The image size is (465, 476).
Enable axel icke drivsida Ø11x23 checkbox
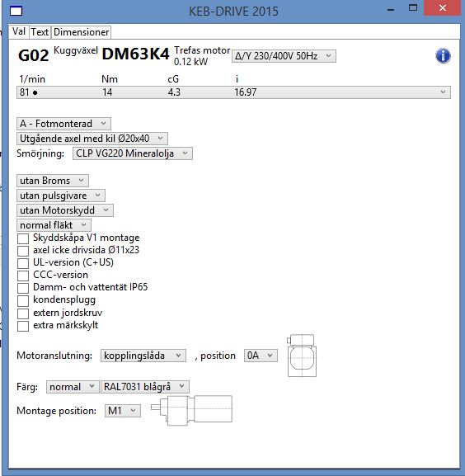23,251
